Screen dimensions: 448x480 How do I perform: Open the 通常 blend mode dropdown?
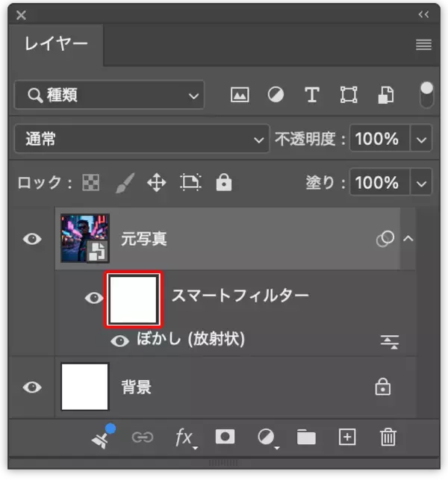coord(142,139)
